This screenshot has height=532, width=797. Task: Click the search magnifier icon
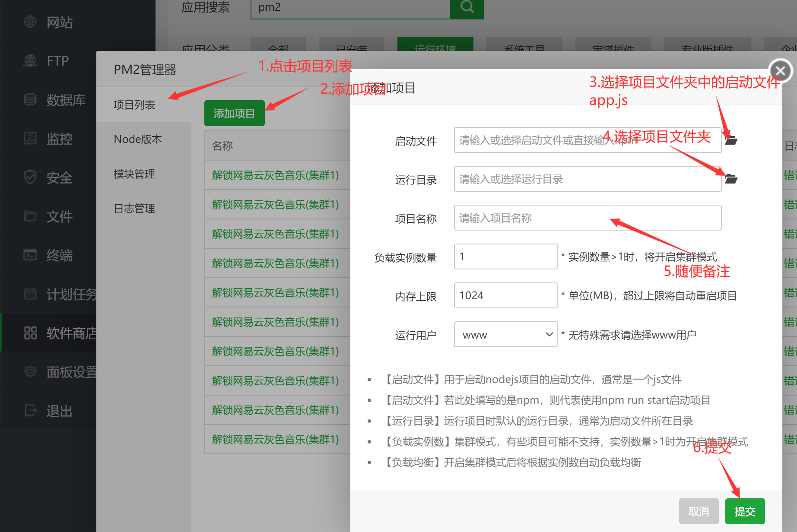pos(467,7)
